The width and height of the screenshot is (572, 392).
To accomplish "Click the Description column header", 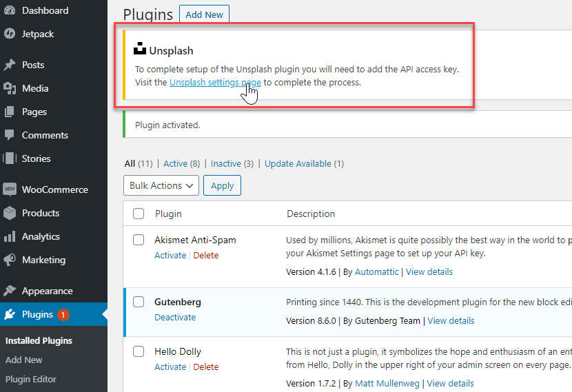I will pos(311,214).
